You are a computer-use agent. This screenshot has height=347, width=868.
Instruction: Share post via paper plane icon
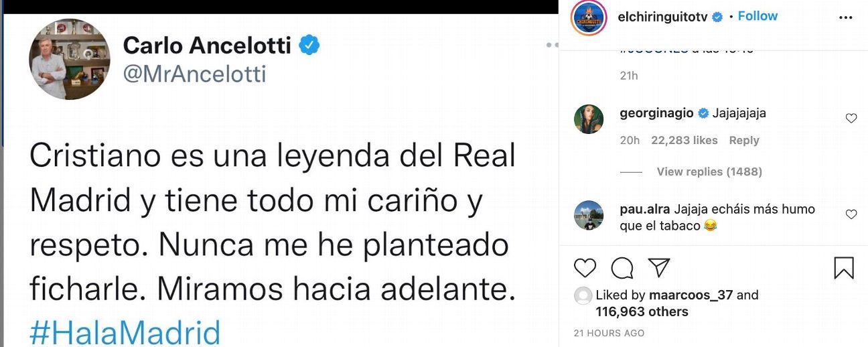tap(659, 267)
